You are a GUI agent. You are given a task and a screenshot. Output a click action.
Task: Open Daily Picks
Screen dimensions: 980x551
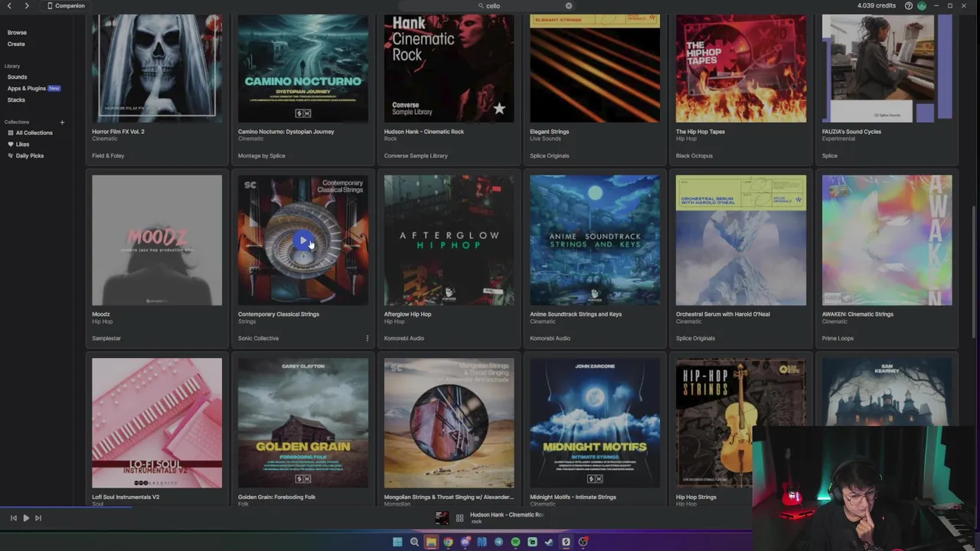click(x=25, y=155)
